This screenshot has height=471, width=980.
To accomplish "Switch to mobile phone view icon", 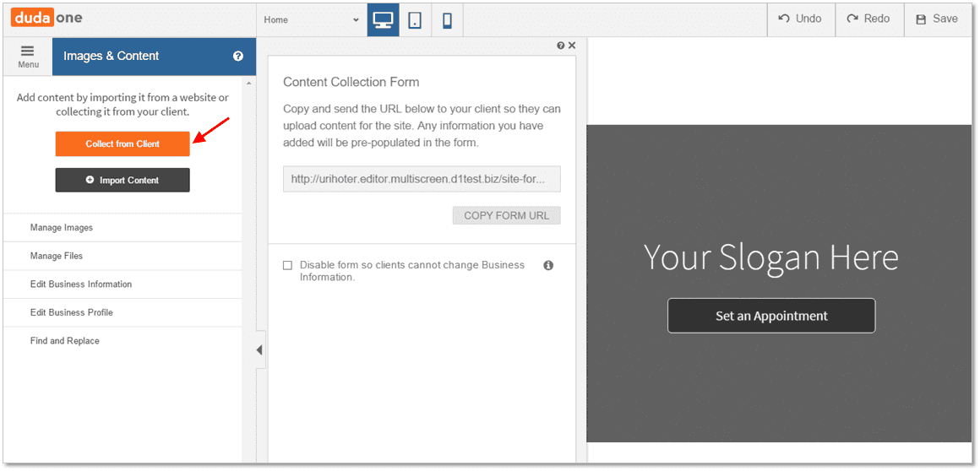I will 447,20.
